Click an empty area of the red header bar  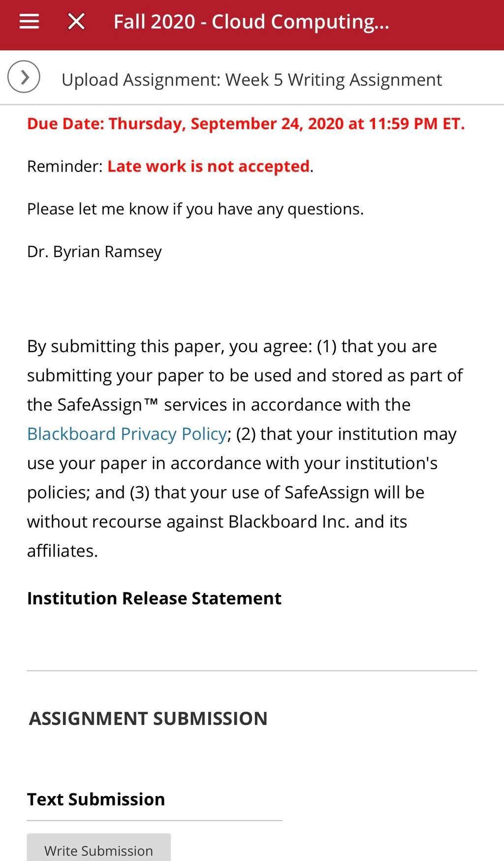point(448,24)
